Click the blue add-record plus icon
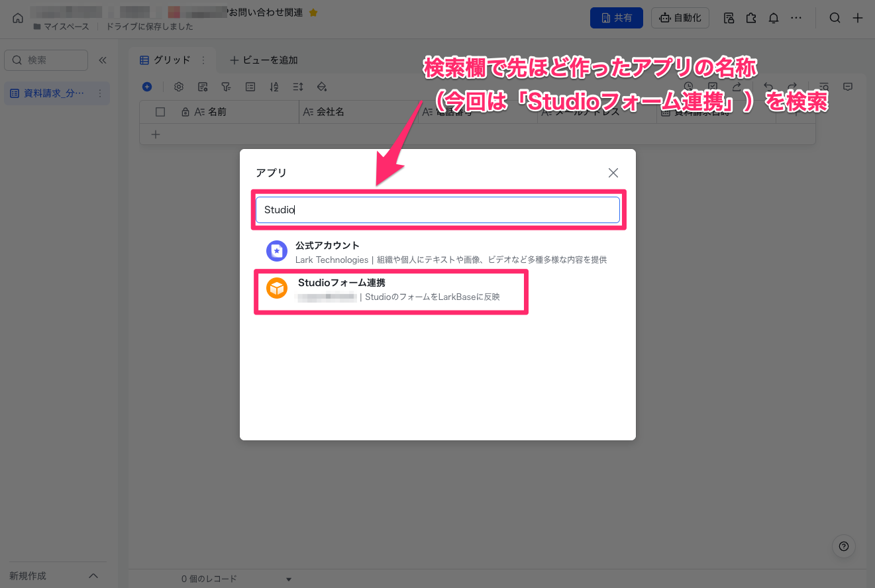The height and width of the screenshot is (588, 875). (x=147, y=87)
